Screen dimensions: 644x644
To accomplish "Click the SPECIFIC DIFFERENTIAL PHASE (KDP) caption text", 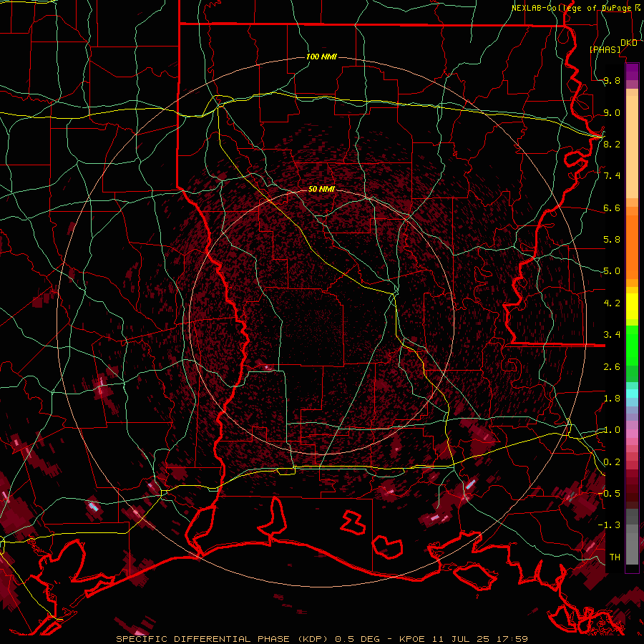I will pyautogui.click(x=222, y=639).
